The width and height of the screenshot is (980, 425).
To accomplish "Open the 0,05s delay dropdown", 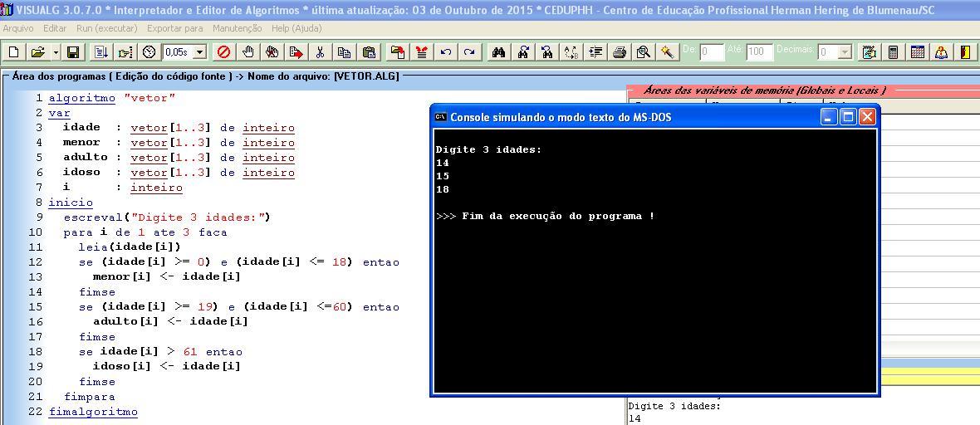I will (200, 52).
